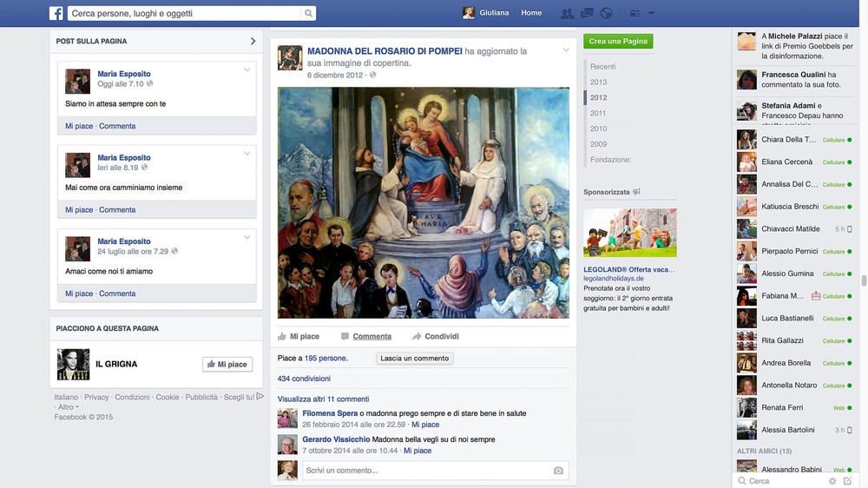The image size is (868, 488).
Task: Select 'Recenti' in the timeline
Action: pos(603,67)
